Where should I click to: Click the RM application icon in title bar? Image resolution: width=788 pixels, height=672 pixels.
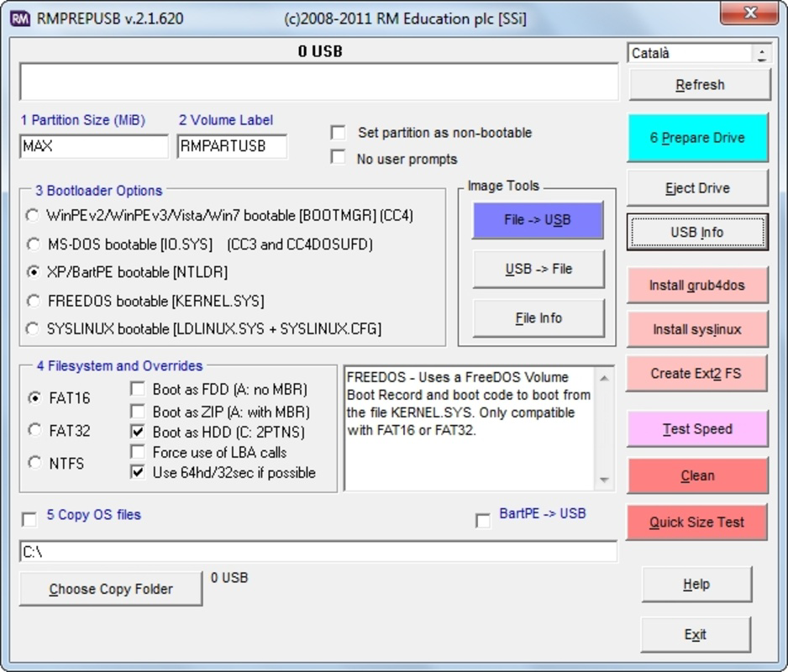click(21, 19)
